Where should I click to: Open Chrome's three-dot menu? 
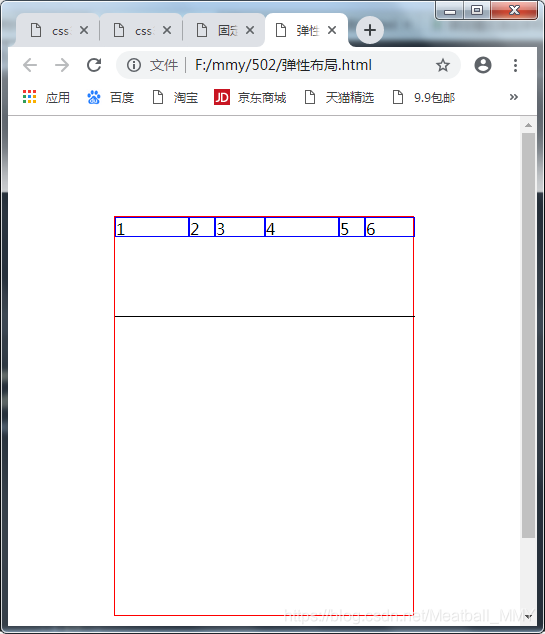tap(515, 65)
